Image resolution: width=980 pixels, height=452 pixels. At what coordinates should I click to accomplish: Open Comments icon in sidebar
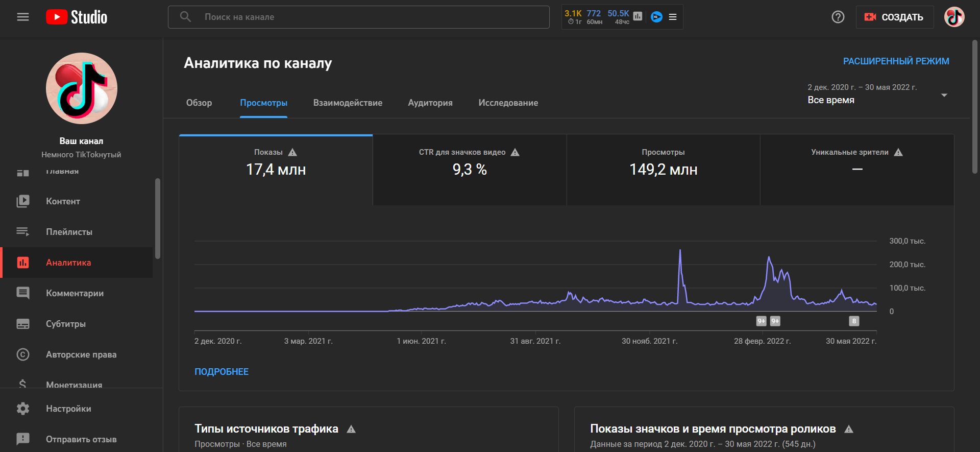pyautogui.click(x=23, y=293)
